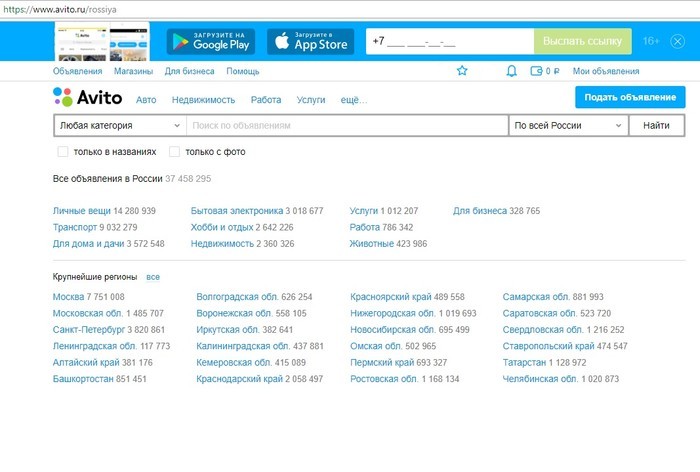The height and width of the screenshot is (472, 700).
Task: Open Новосибирская обл. region
Action: pyautogui.click(x=393, y=330)
